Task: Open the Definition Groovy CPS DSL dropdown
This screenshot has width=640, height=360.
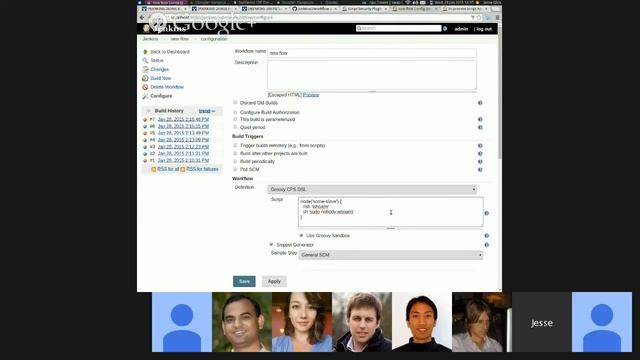Action: click(372, 189)
